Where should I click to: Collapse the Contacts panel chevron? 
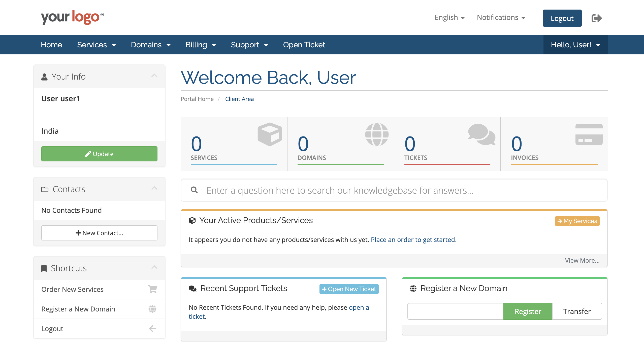pos(154,188)
